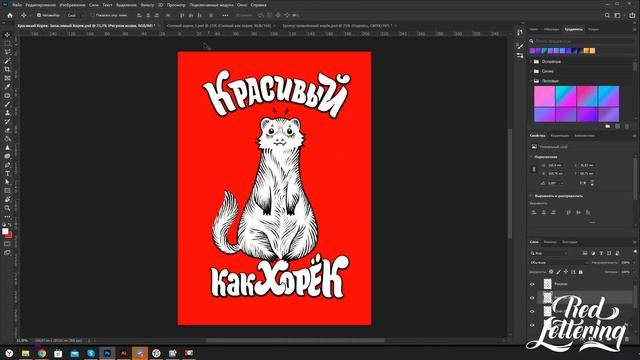
Task: Switch to the Свойства panel tab
Action: pyautogui.click(x=538, y=136)
